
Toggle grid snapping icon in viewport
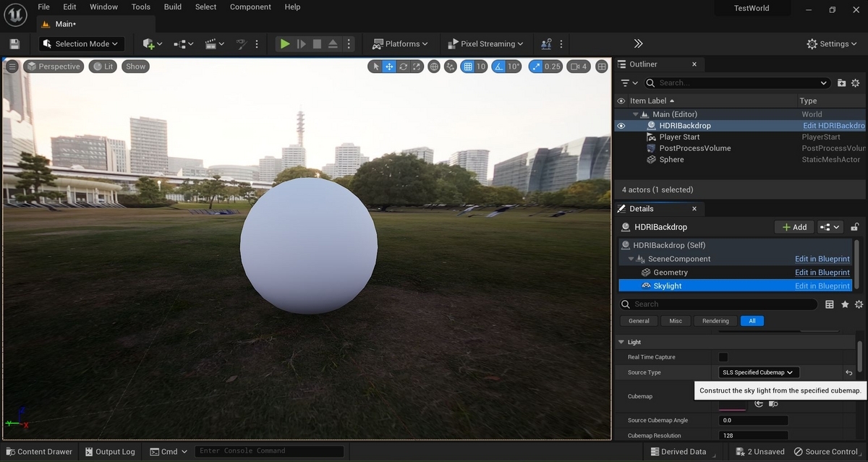pyautogui.click(x=468, y=67)
